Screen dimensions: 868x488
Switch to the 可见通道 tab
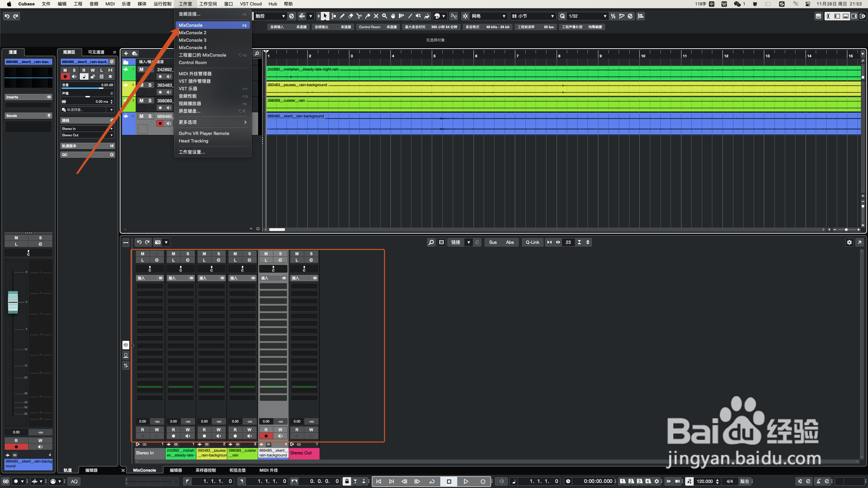[x=96, y=52]
